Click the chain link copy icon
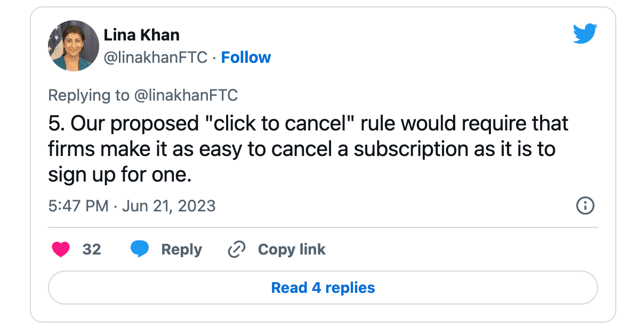This screenshot has height=328, width=644. pos(236,249)
